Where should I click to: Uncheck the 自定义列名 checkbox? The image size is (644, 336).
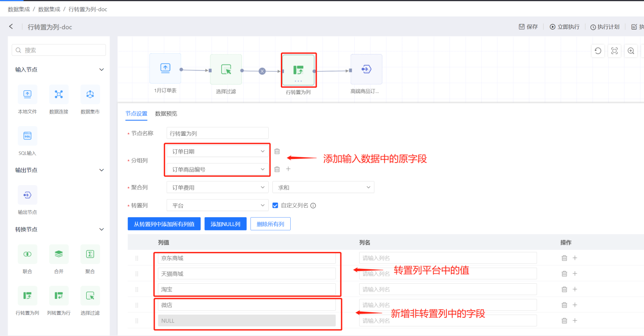[275, 206]
